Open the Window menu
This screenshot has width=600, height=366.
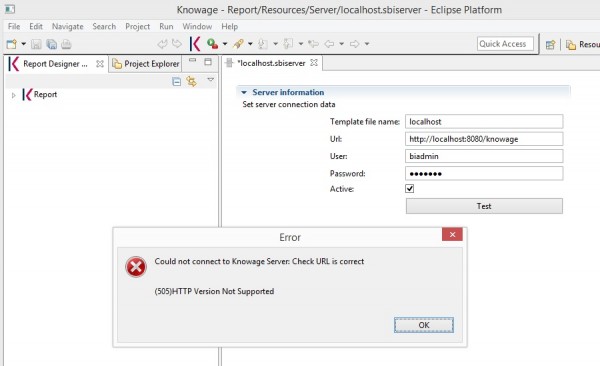click(x=197, y=26)
